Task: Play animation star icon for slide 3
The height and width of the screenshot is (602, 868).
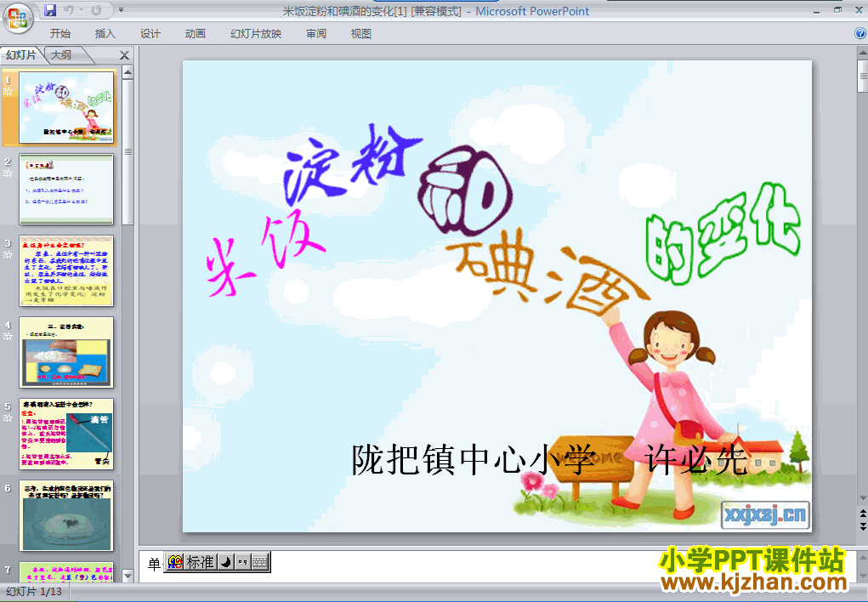Action: (x=9, y=255)
